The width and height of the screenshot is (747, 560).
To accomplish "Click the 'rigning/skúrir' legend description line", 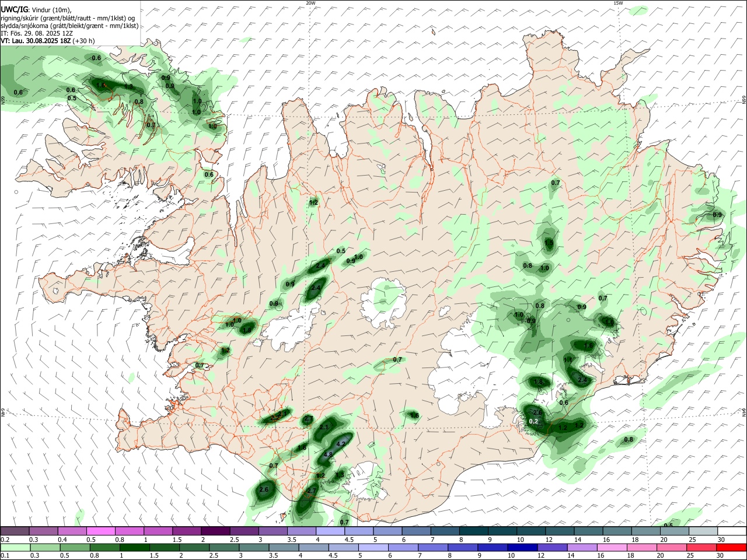I will (x=67, y=18).
